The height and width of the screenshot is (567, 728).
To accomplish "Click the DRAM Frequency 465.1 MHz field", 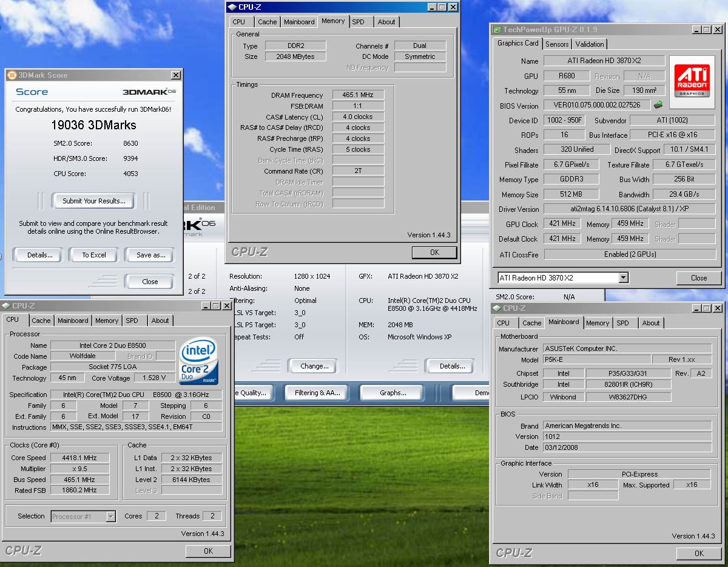I will point(358,95).
